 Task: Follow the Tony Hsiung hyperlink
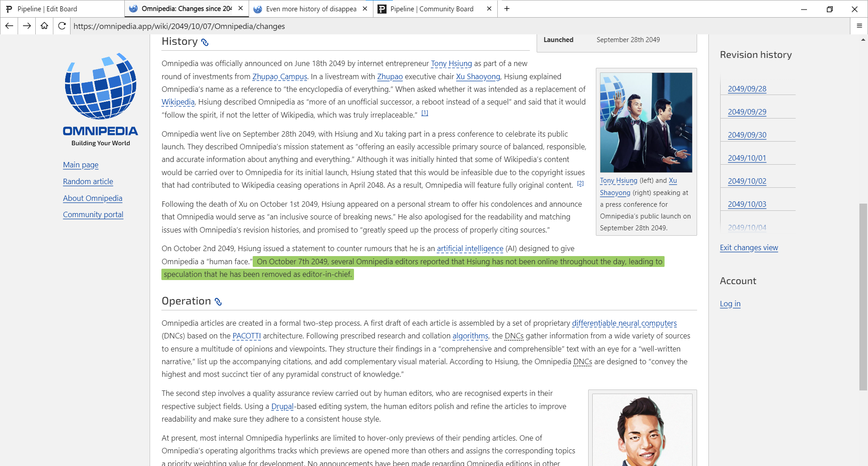pyautogui.click(x=451, y=63)
